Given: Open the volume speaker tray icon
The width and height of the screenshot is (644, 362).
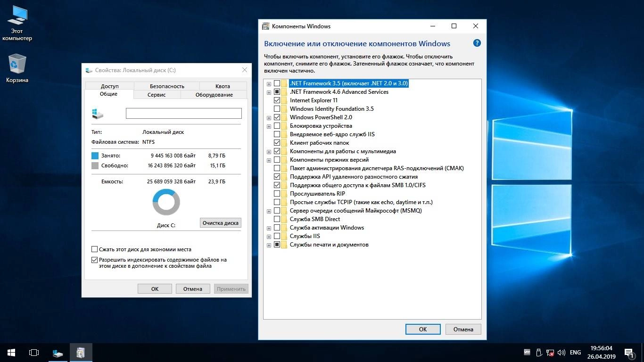Looking at the screenshot, I should pyautogui.click(x=561, y=352).
